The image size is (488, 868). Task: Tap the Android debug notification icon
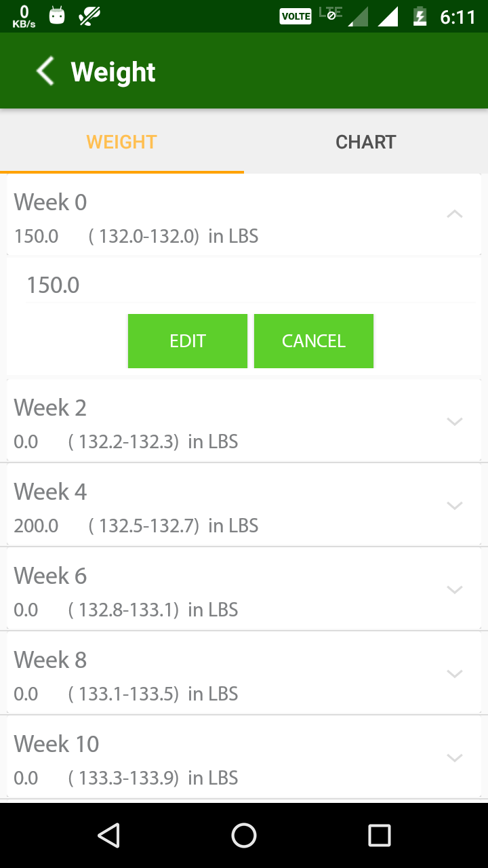57,16
